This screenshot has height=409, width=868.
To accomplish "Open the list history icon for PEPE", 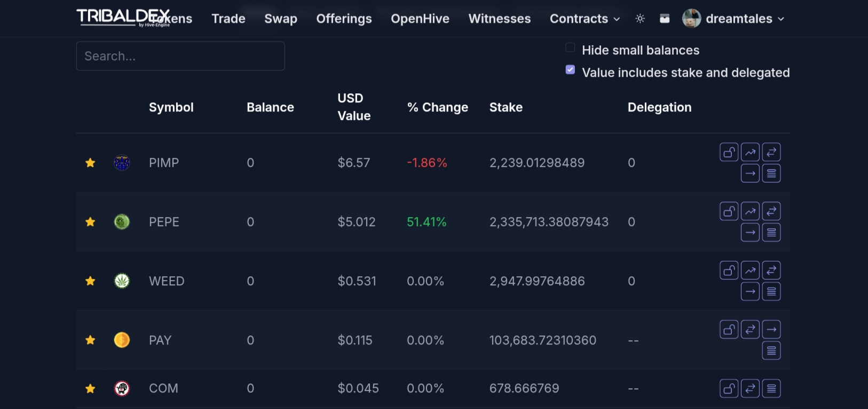I will click(771, 232).
